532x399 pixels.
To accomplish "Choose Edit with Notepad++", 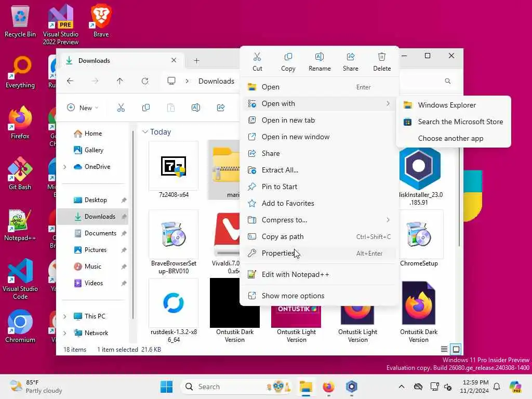I will [320, 274].
